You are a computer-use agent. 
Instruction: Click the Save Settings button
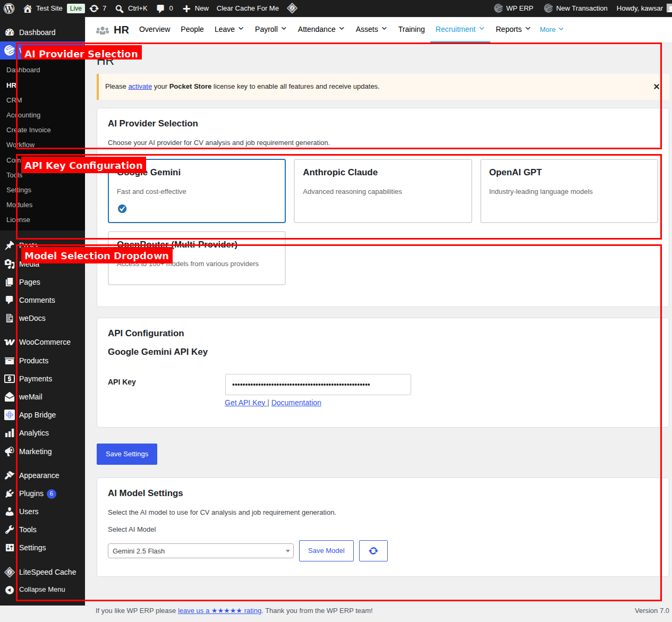(127, 454)
